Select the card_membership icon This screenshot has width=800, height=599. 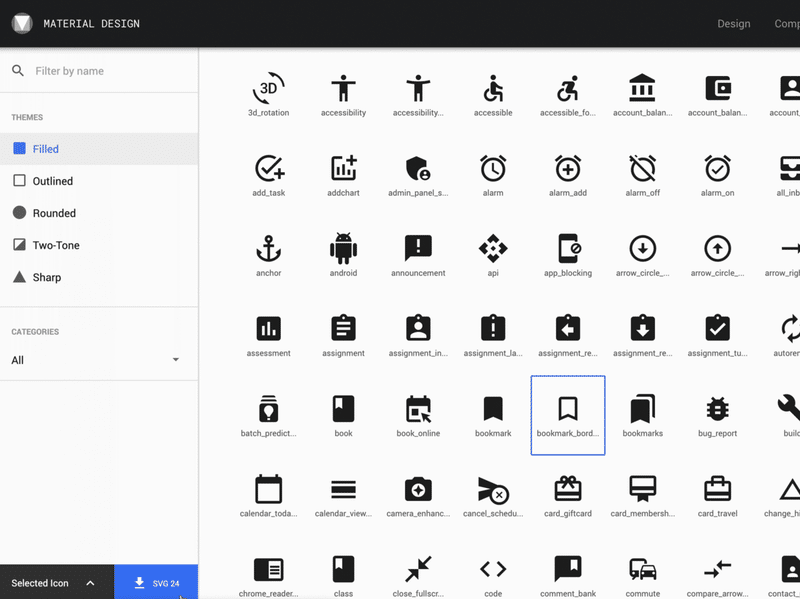(643, 489)
